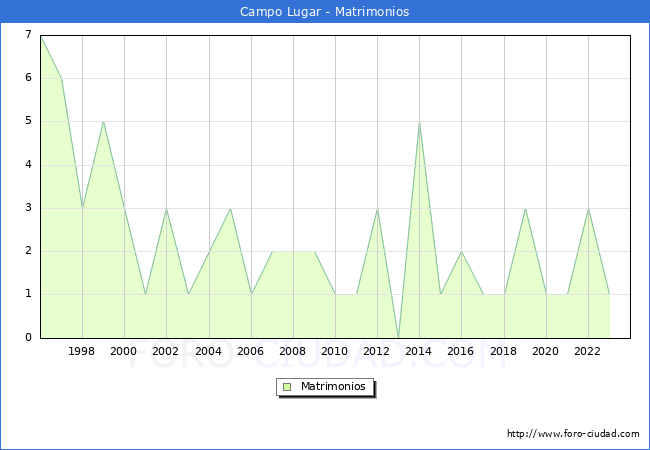Click the 1998 x-axis label
This screenshot has width=650, height=450.
pos(82,351)
